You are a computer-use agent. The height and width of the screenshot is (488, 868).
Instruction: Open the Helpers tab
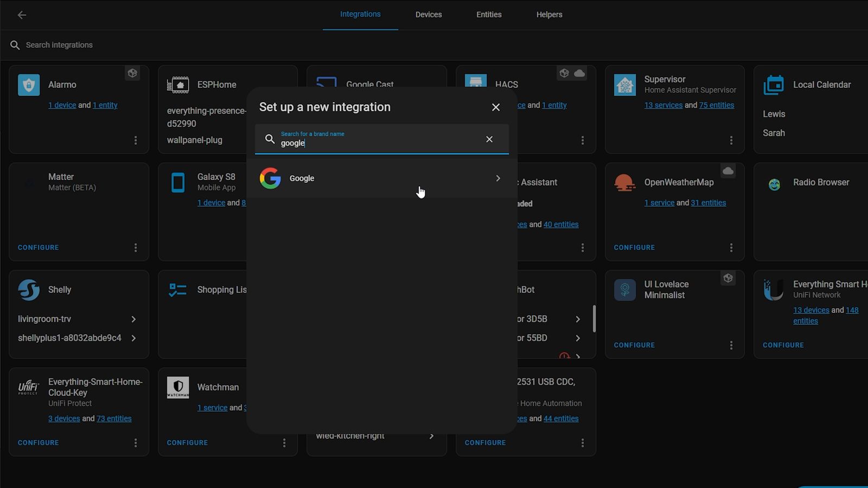(x=549, y=15)
